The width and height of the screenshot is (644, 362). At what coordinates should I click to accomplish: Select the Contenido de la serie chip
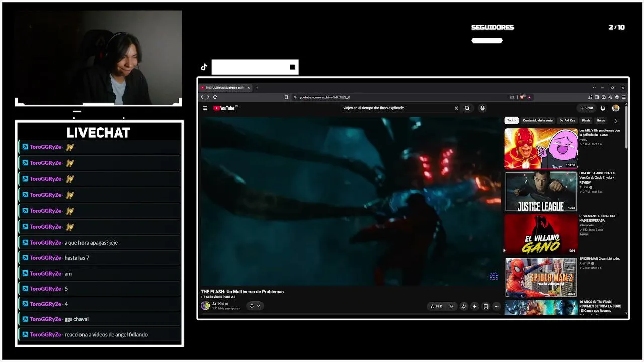click(x=538, y=121)
